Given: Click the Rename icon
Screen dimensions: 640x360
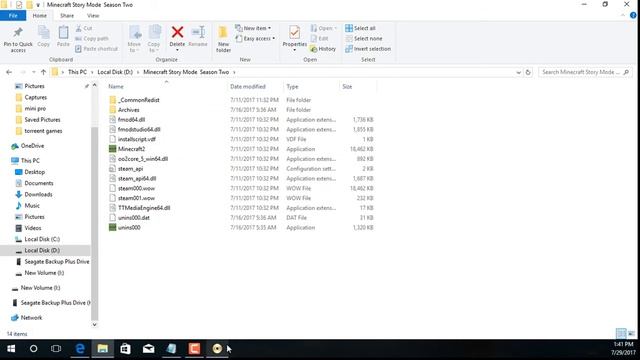Looking at the screenshot, I should (198, 32).
